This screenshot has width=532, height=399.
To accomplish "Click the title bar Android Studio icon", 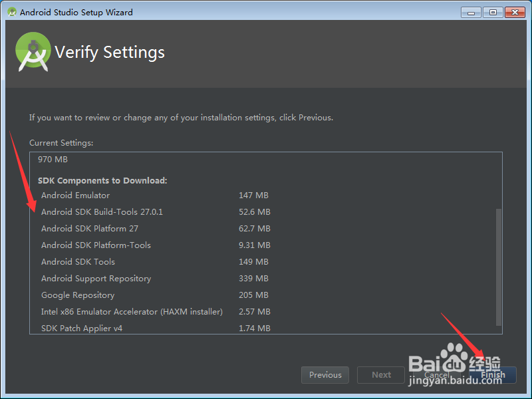I will pos(12,12).
